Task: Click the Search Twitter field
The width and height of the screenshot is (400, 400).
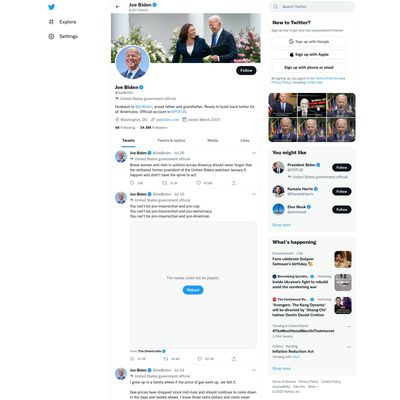Action: pos(312,7)
